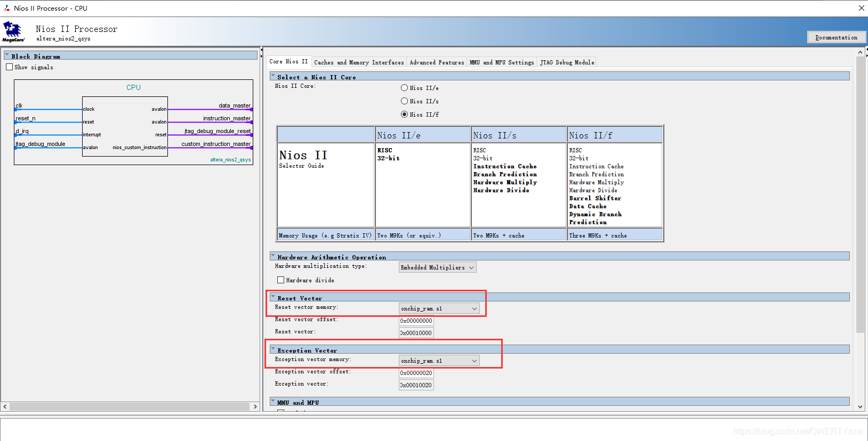Click the reset_n signal label
Viewport: 868px width, 441px height.
(x=26, y=118)
